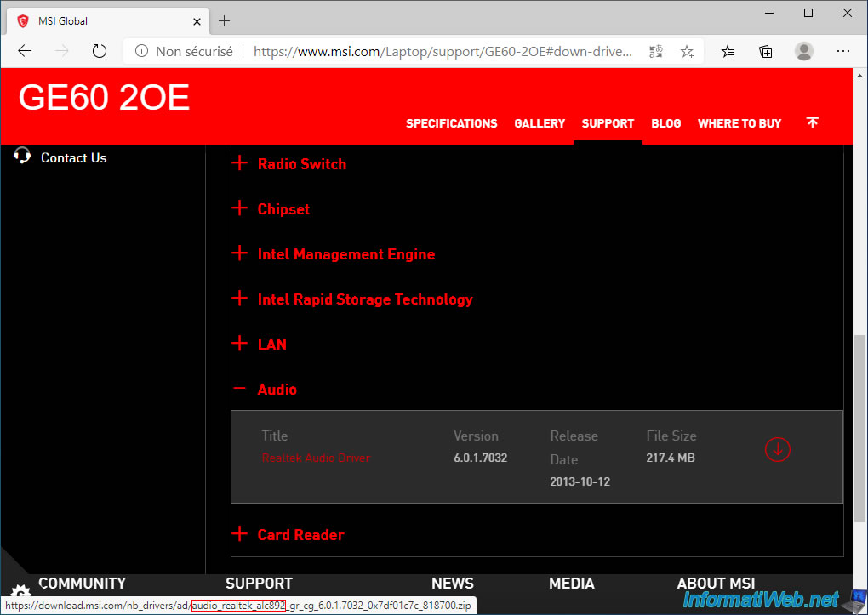Open the GALLERY tab
The height and width of the screenshot is (615, 868).
tap(540, 123)
